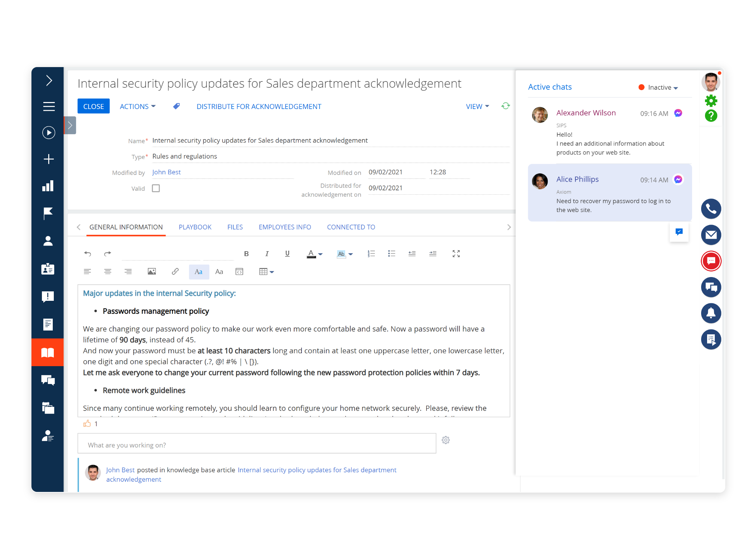Open the Actions dropdown menu
The height and width of the screenshot is (559, 756).
(x=138, y=106)
